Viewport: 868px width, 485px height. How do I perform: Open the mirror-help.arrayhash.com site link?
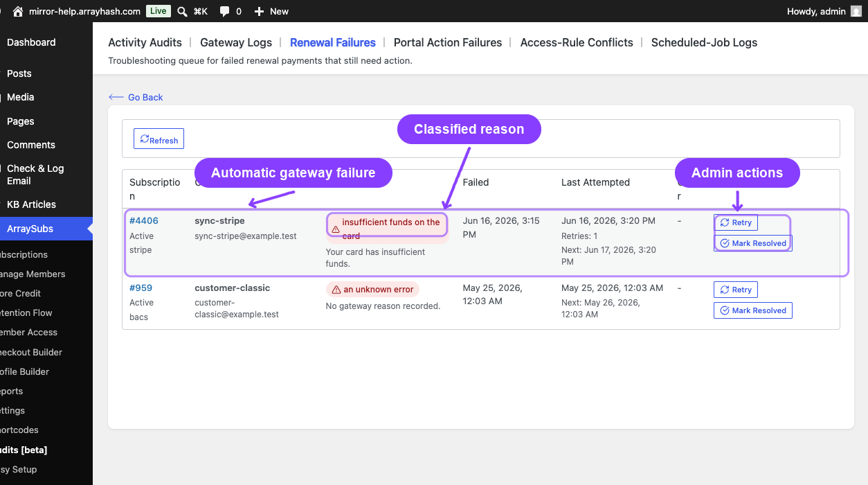(x=84, y=11)
